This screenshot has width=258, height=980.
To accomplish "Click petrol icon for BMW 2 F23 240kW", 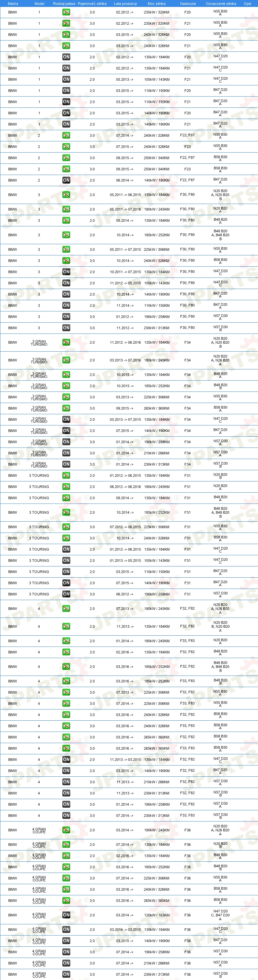I will 66,146.
